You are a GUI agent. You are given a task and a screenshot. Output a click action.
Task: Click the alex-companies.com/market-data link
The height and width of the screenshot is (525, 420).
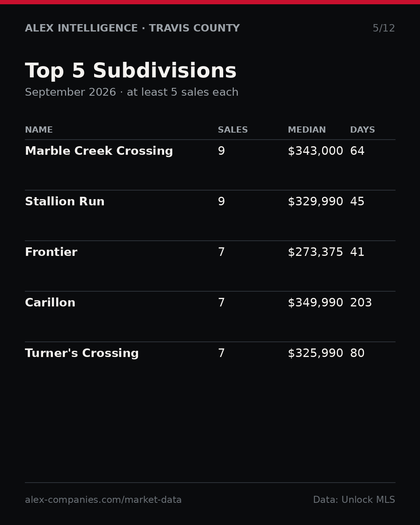[x=103, y=500]
